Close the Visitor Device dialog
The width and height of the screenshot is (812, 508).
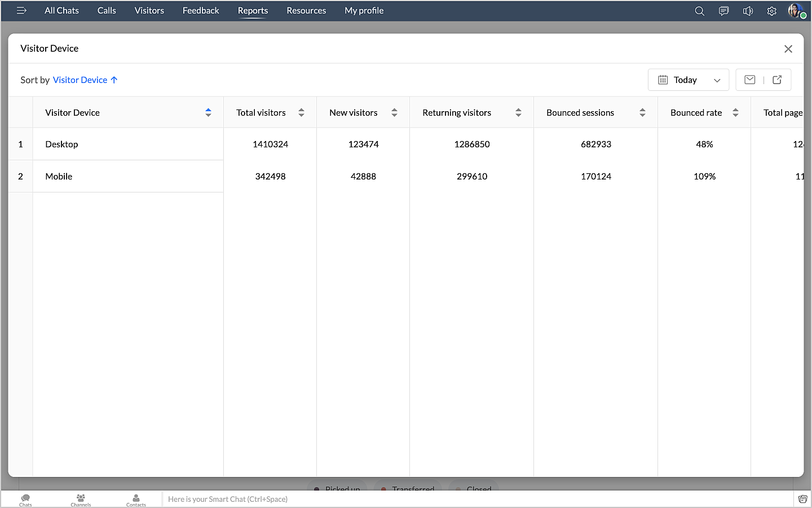pos(788,49)
